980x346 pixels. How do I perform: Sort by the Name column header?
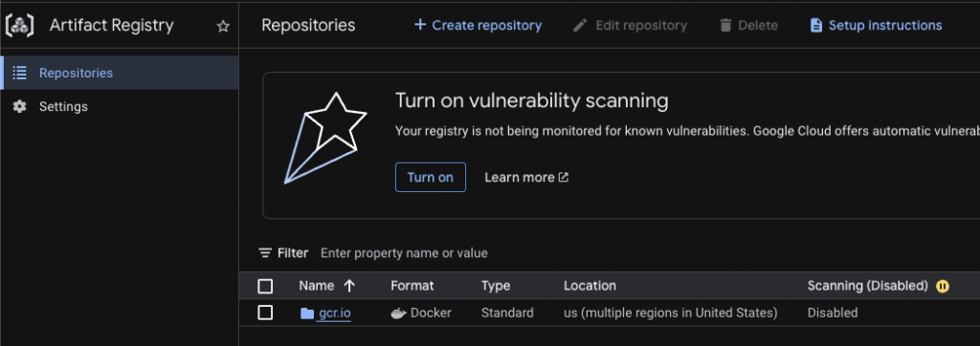316,286
